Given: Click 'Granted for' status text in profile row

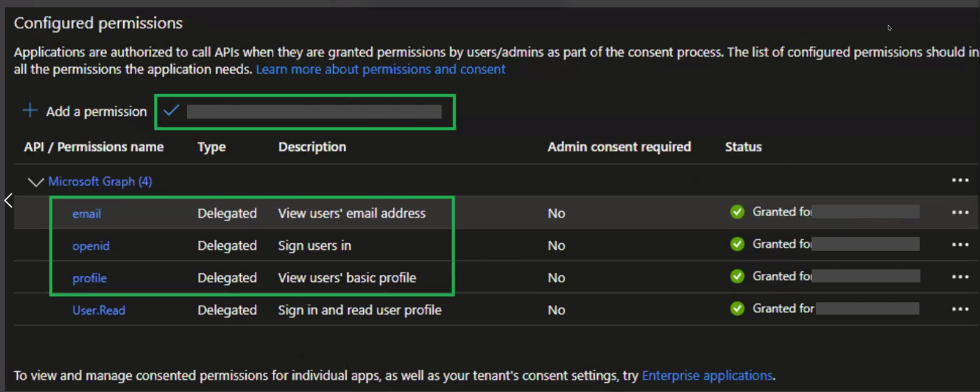Looking at the screenshot, I should 782,276.
